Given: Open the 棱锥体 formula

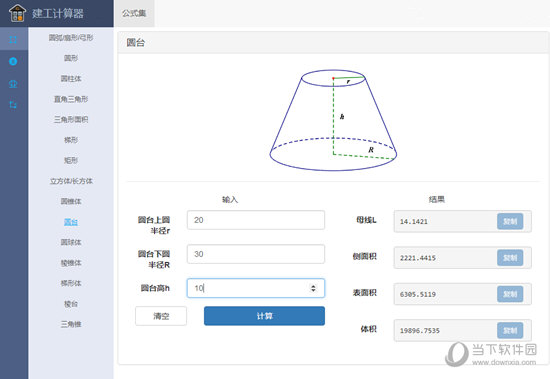Looking at the screenshot, I should click(71, 263).
